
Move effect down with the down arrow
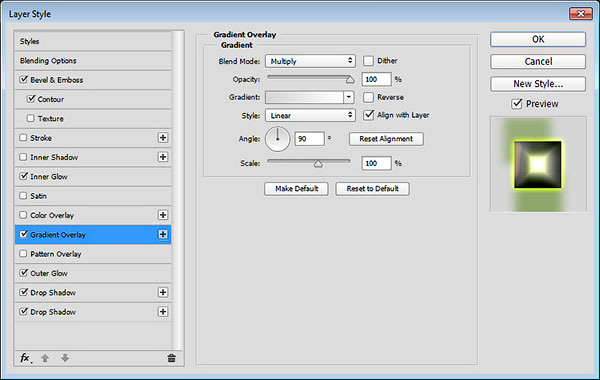pos(65,358)
